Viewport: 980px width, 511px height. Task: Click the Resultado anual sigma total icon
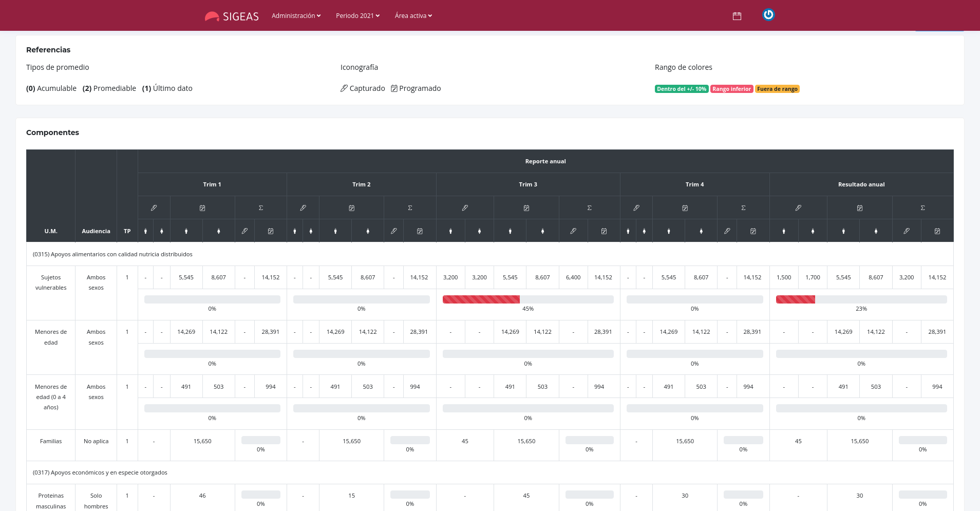pos(923,208)
